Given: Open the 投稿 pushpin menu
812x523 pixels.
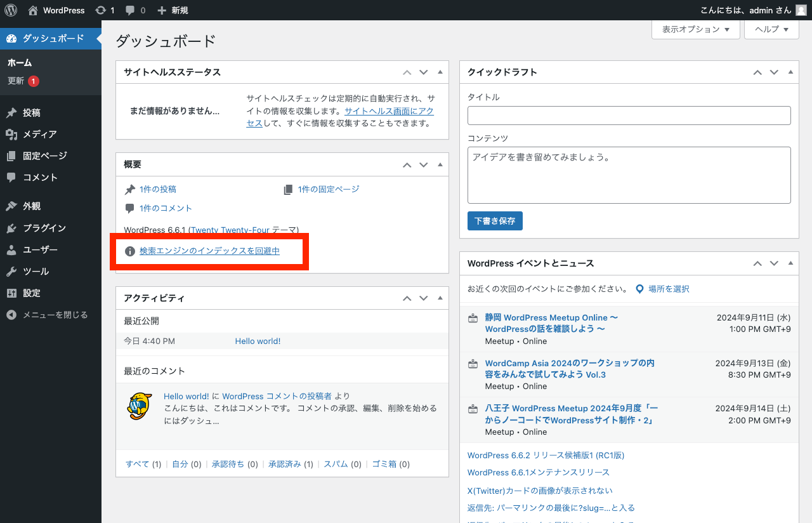Looking at the screenshot, I should click(11, 113).
